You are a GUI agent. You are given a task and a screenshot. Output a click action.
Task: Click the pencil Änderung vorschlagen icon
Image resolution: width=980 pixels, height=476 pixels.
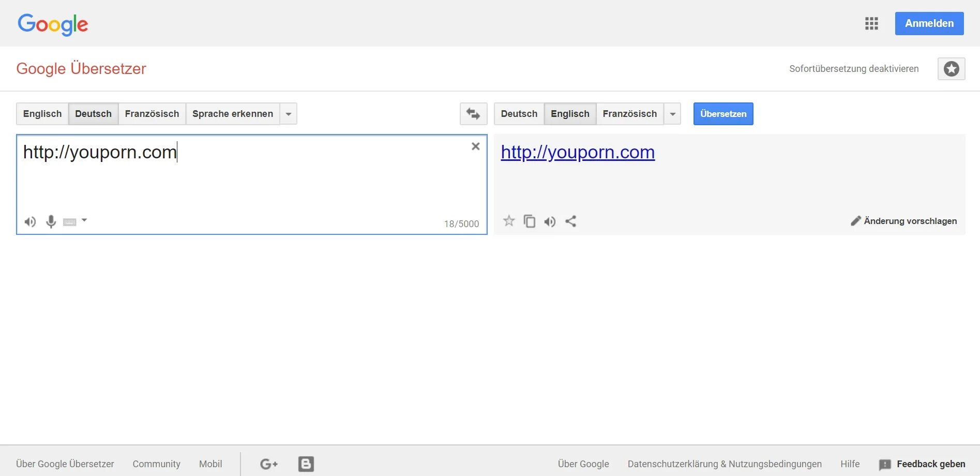[x=856, y=221]
